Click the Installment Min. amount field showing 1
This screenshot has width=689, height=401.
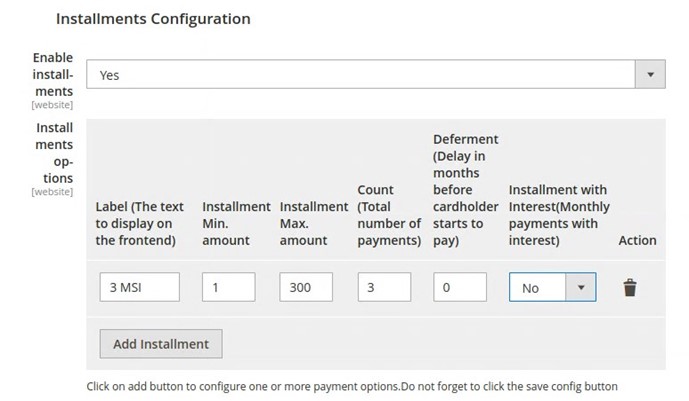tap(228, 287)
